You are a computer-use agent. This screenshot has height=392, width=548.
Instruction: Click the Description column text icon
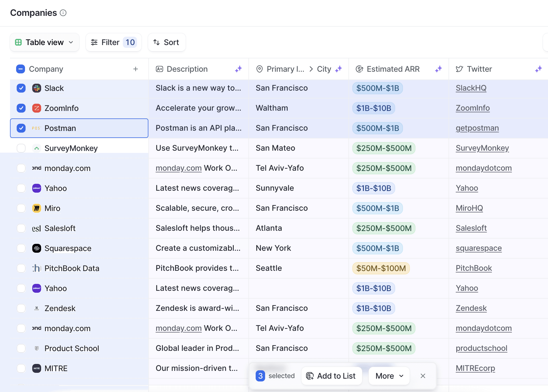[159, 69]
